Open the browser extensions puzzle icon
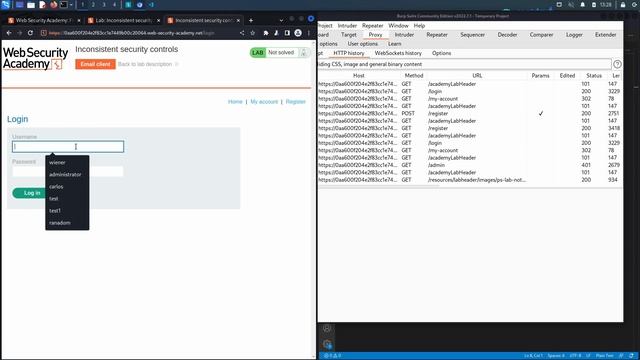The image size is (640, 360). coord(266,33)
